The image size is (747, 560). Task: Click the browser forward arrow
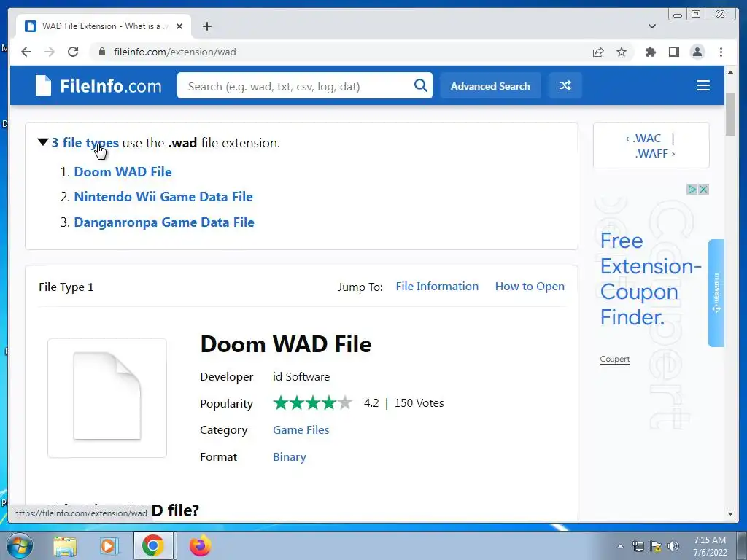click(x=50, y=52)
